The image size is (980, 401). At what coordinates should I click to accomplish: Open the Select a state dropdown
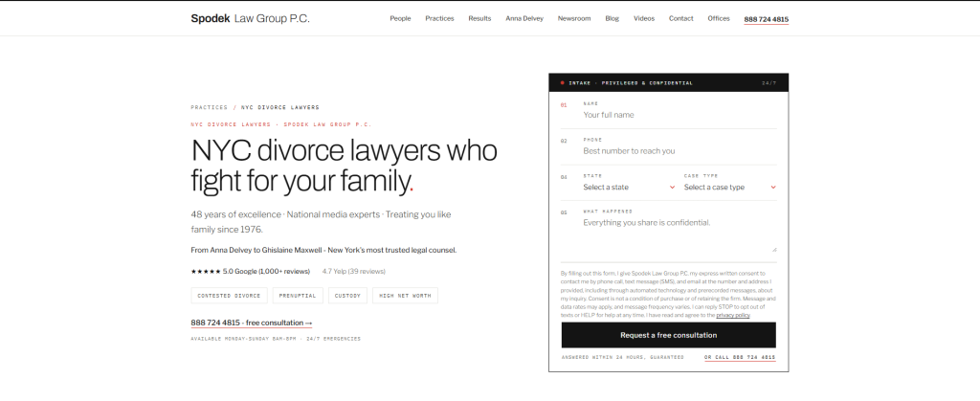coord(629,188)
